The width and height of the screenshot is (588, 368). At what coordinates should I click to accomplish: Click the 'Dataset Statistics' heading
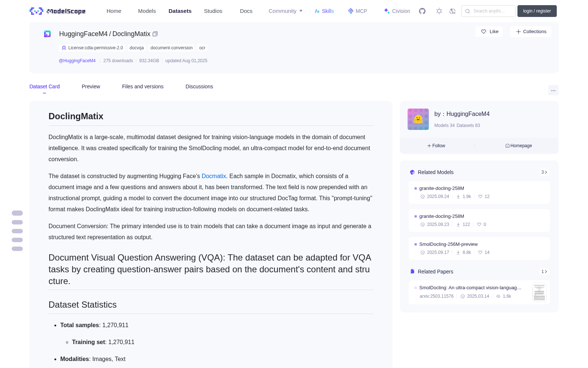coord(82,305)
